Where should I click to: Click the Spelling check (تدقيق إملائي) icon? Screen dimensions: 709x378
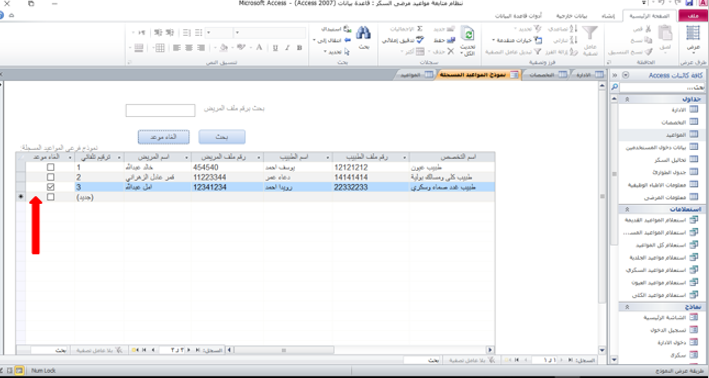420,40
